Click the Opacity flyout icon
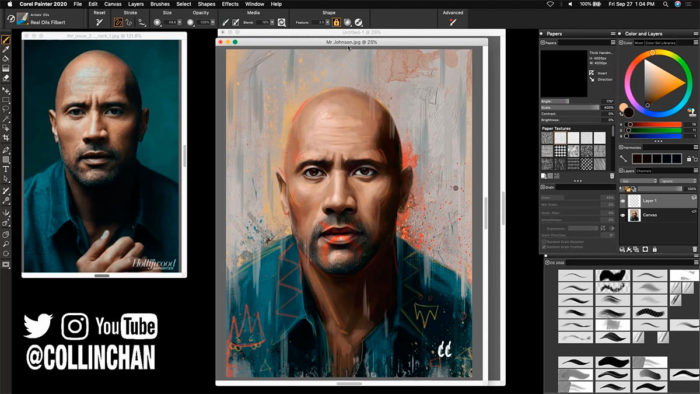Image resolution: width=700 pixels, height=394 pixels. point(191,22)
